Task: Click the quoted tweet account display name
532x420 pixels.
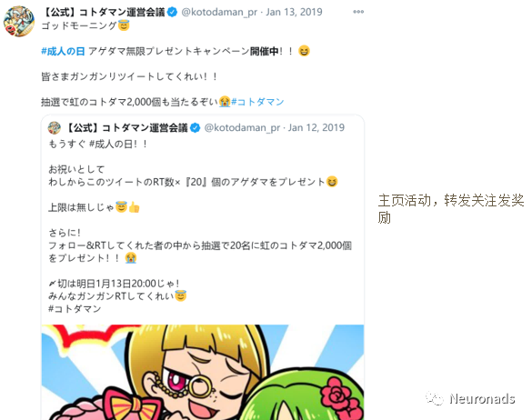Action: coord(126,128)
